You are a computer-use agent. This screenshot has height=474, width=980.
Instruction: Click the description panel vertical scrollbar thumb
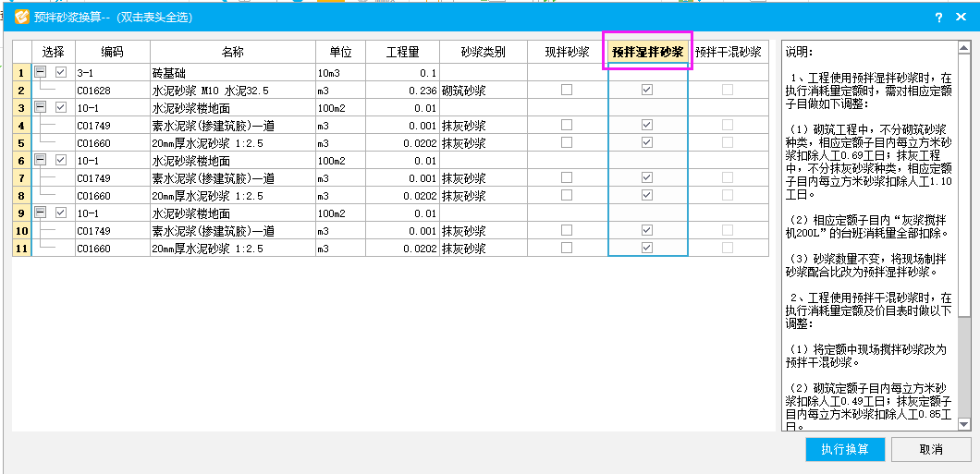click(963, 185)
